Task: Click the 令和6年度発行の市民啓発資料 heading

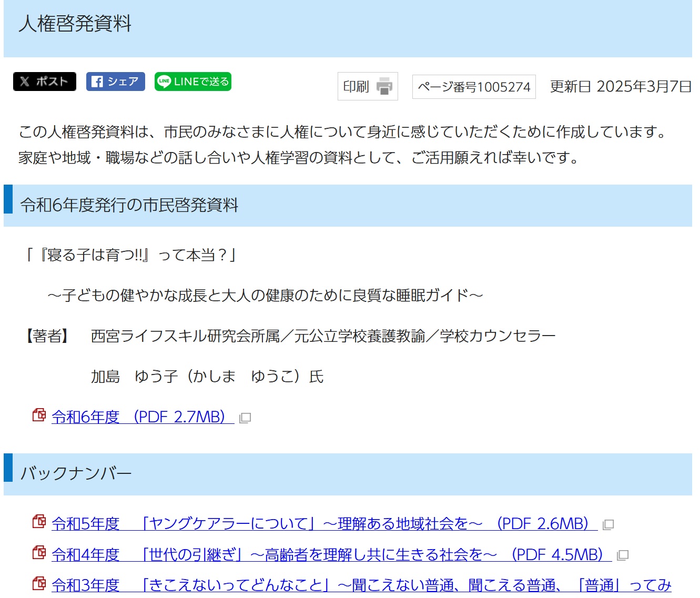Action: (x=129, y=205)
